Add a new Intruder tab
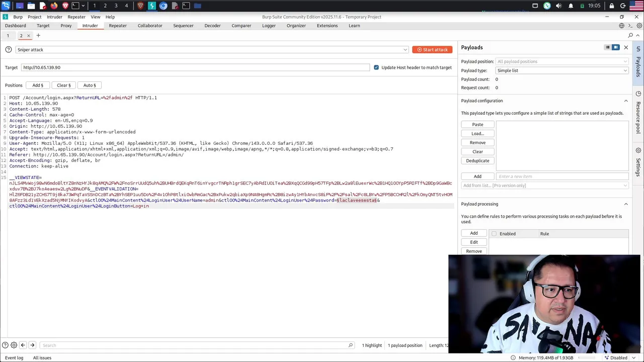This screenshot has height=362, width=644. [38, 35]
